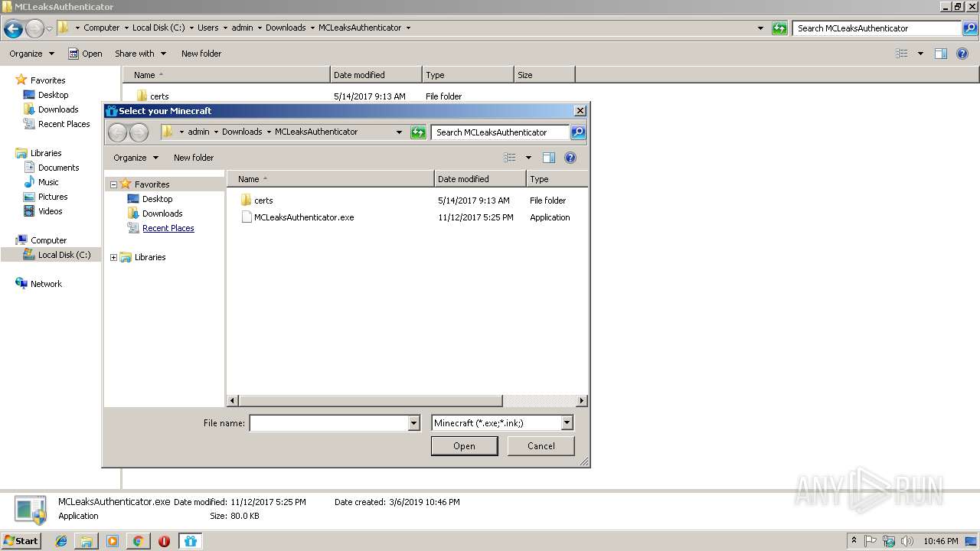The image size is (980, 551).
Task: Toggle the dialog's preview pane icon
Action: 549,158
